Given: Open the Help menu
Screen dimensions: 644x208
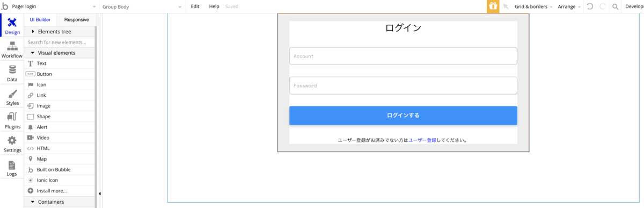Looking at the screenshot, I should click(x=214, y=6).
